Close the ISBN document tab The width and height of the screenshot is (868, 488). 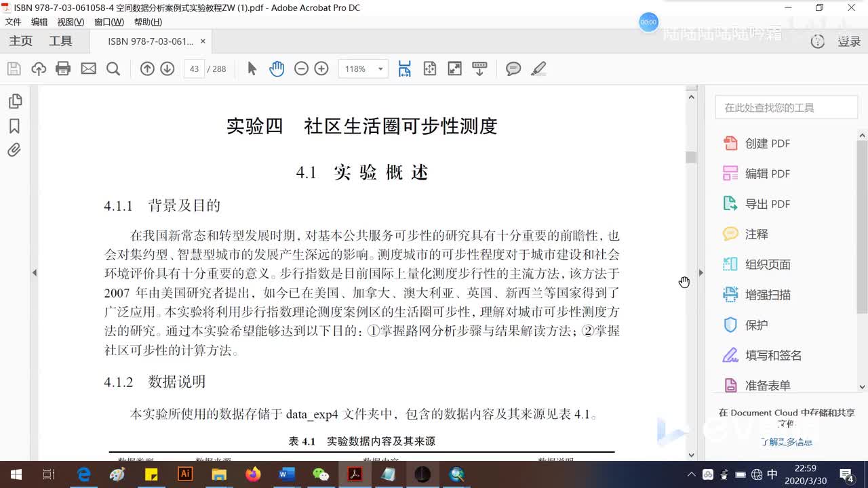click(203, 41)
